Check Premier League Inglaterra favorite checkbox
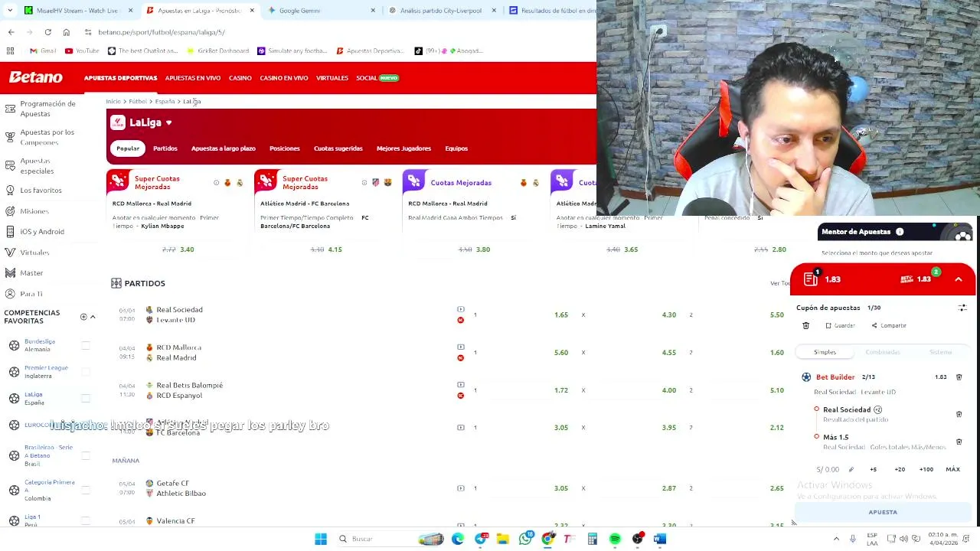Image resolution: width=980 pixels, height=551 pixels. [x=86, y=372]
